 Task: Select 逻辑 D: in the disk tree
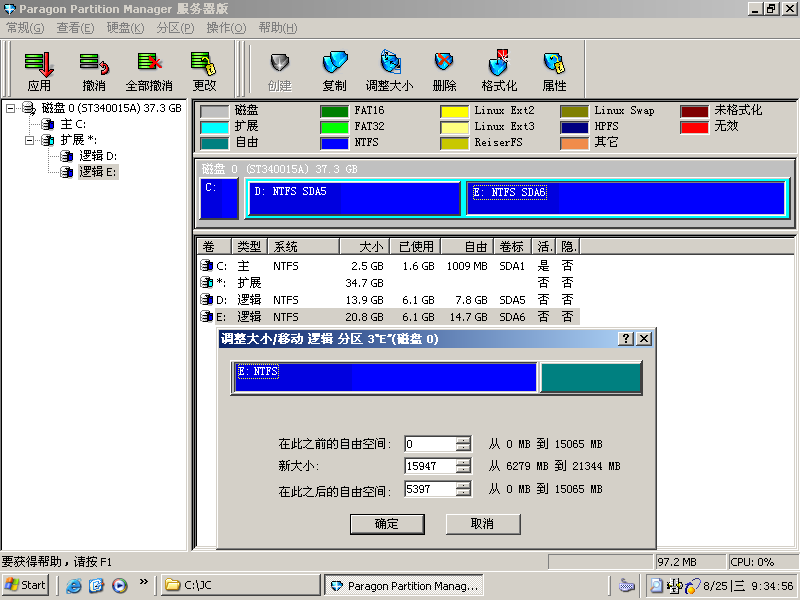98,156
